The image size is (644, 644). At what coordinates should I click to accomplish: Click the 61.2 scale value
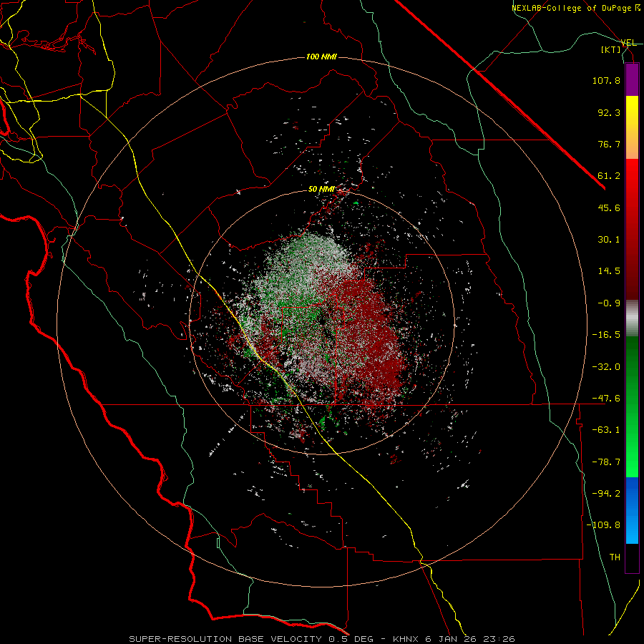[609, 176]
